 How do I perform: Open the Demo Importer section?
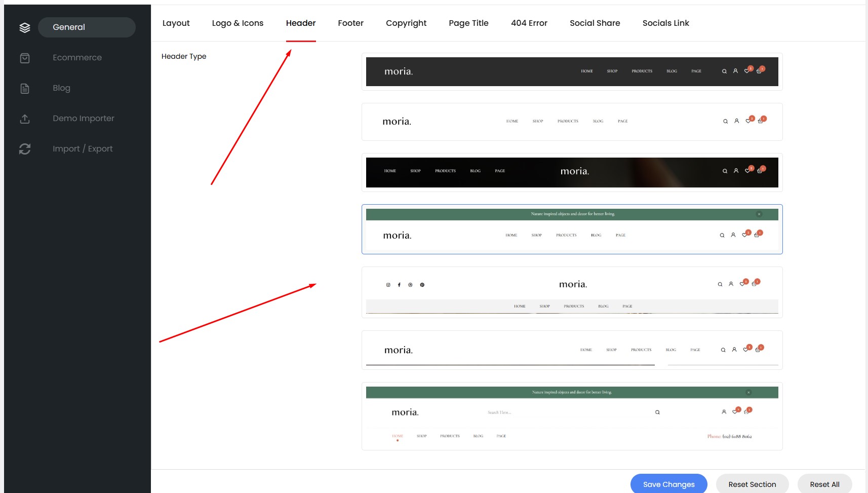83,119
